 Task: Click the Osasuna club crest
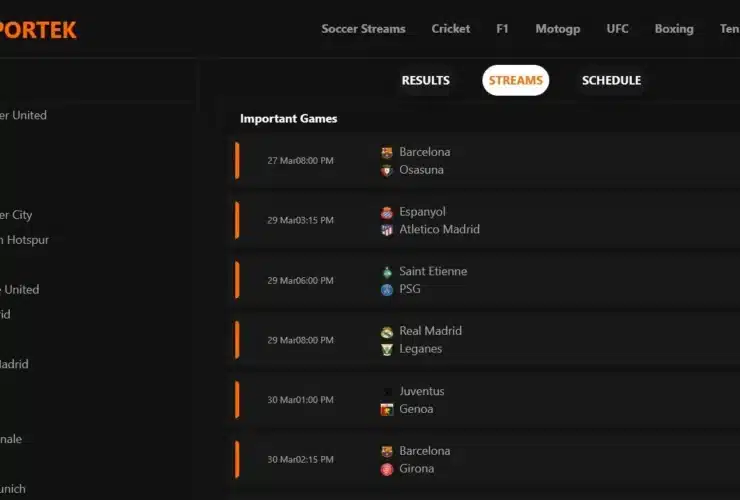pyautogui.click(x=387, y=170)
